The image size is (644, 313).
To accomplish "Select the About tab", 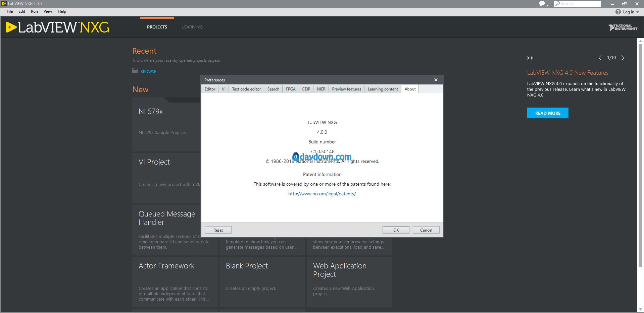I will click(x=410, y=89).
